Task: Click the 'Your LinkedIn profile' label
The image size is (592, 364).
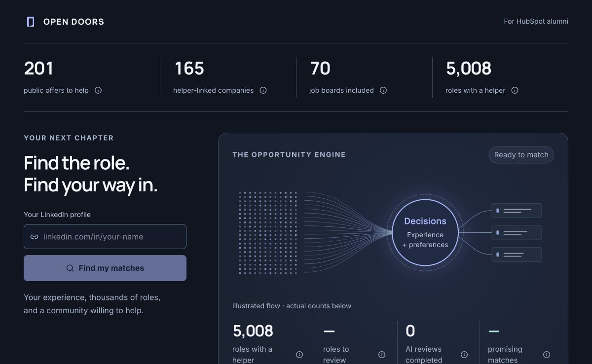Action: pos(57,215)
